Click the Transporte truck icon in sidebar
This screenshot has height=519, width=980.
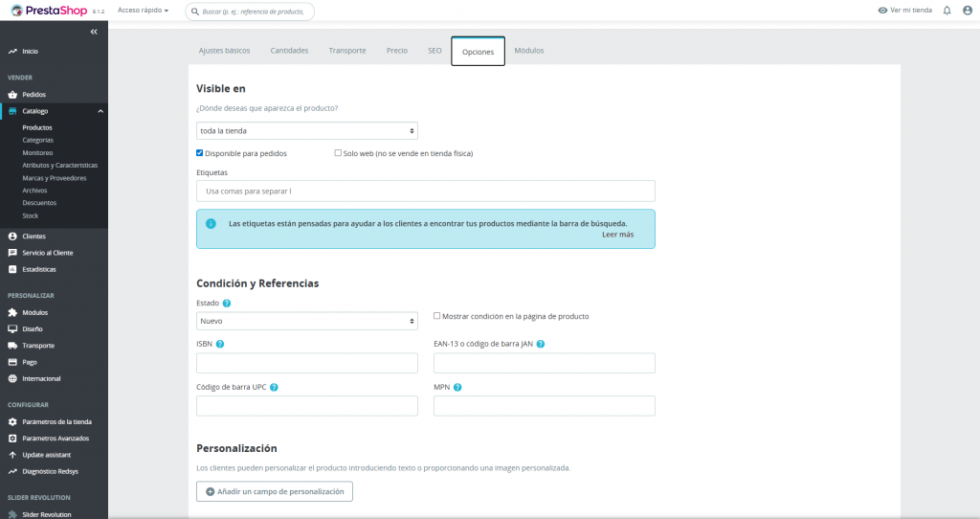(12, 346)
